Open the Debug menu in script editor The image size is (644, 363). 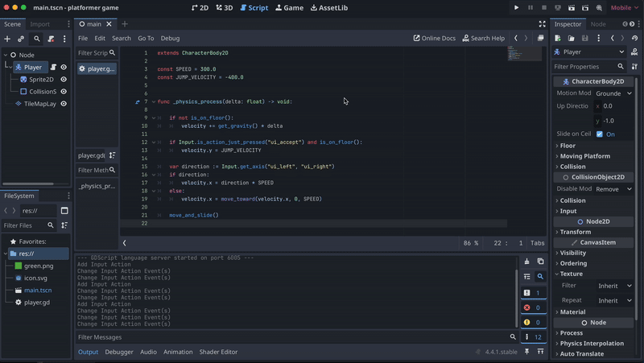(170, 38)
